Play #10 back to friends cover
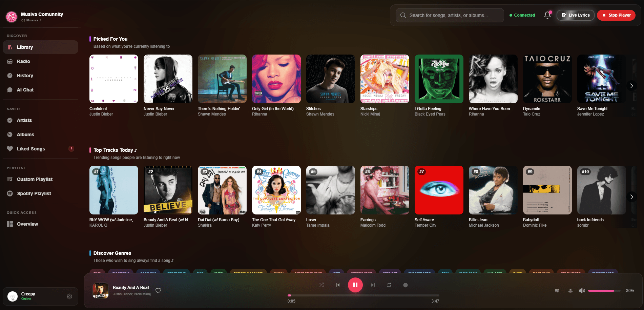This screenshot has width=644, height=310. (602, 190)
